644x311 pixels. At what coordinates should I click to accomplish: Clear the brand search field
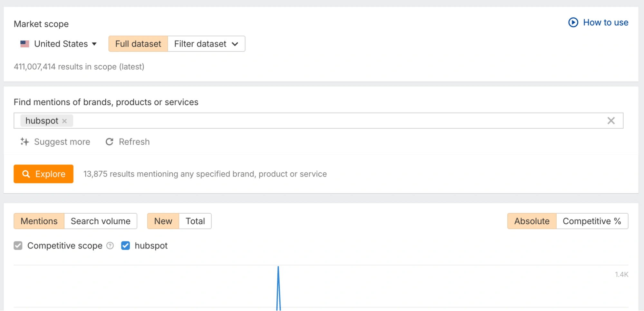[x=611, y=121]
